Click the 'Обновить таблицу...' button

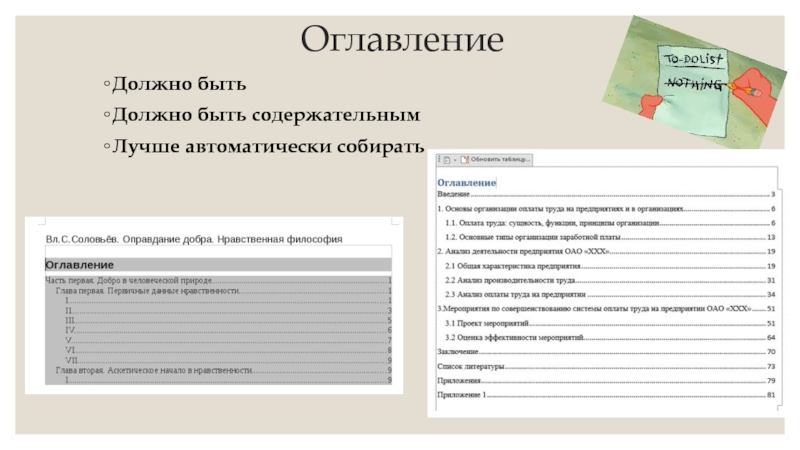click(495, 160)
